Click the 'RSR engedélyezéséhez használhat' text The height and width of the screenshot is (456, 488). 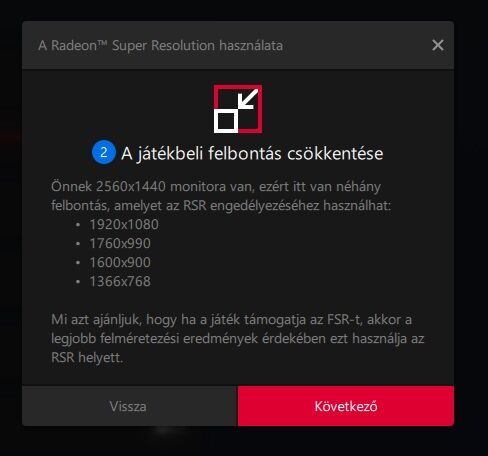(287, 206)
